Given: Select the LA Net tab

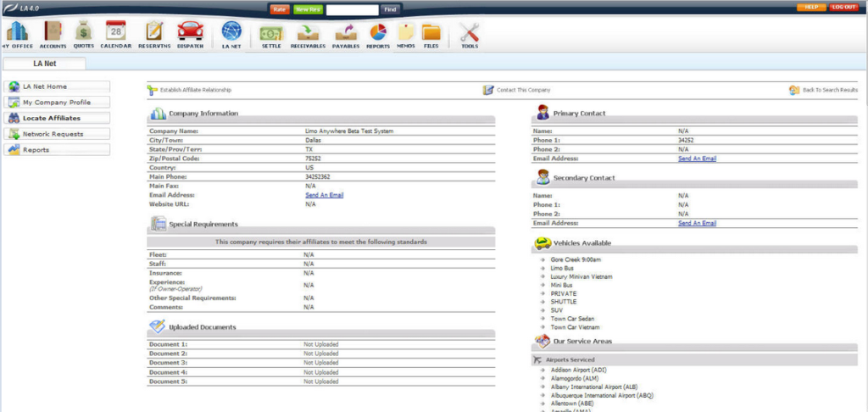Looking at the screenshot, I should click(43, 63).
